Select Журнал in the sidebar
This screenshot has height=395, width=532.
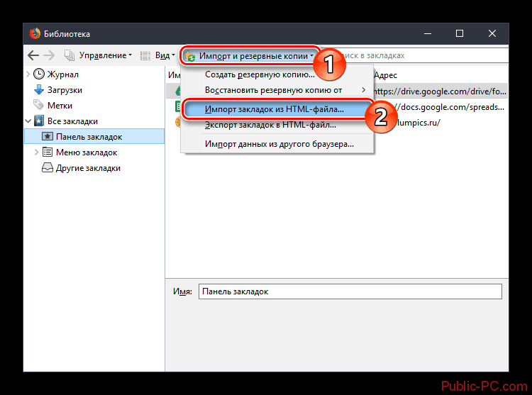pos(62,74)
